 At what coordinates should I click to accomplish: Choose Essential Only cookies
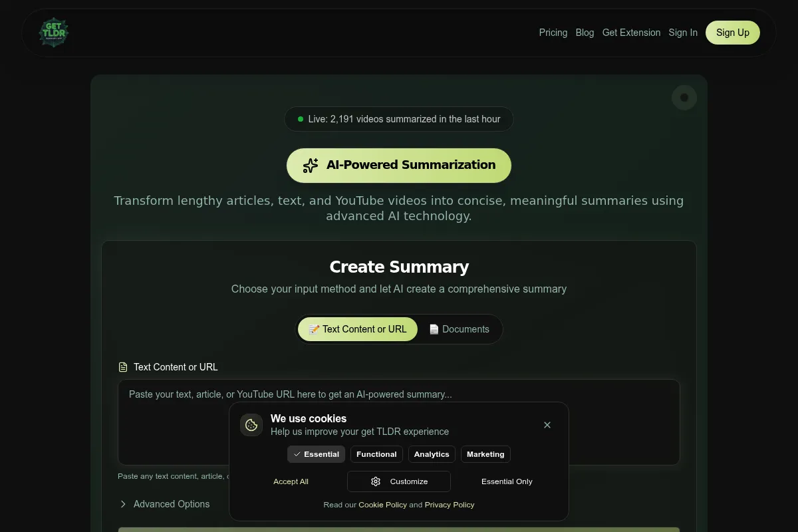(x=507, y=481)
